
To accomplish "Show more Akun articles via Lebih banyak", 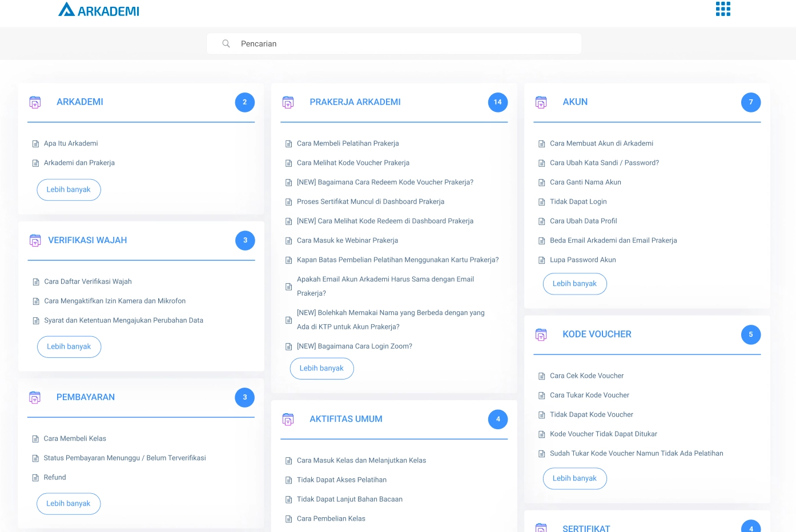I will point(574,284).
